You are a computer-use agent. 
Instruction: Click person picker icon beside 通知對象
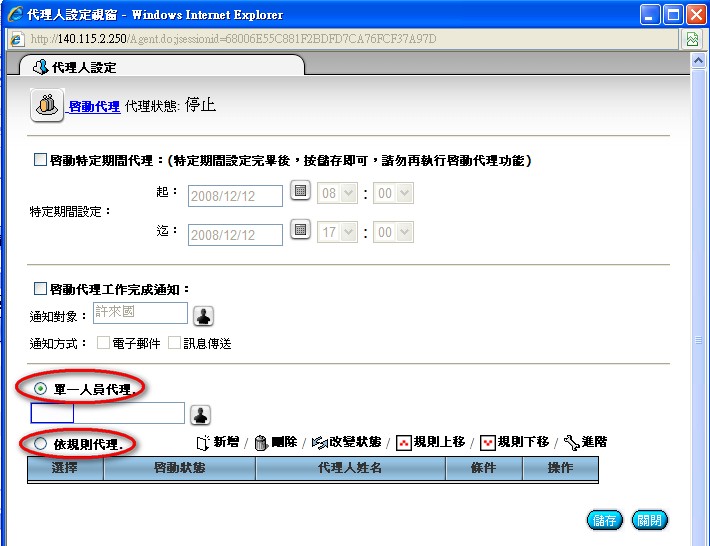point(203,316)
